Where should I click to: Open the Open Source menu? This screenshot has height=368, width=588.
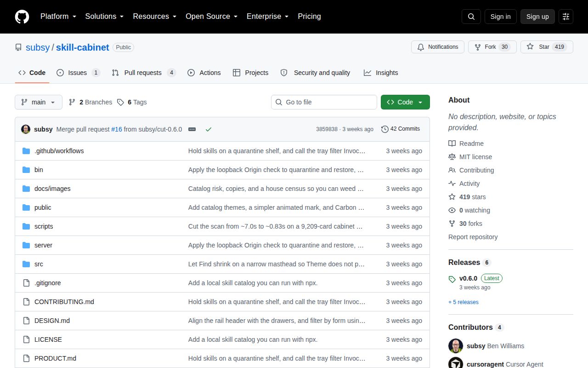tap(211, 17)
